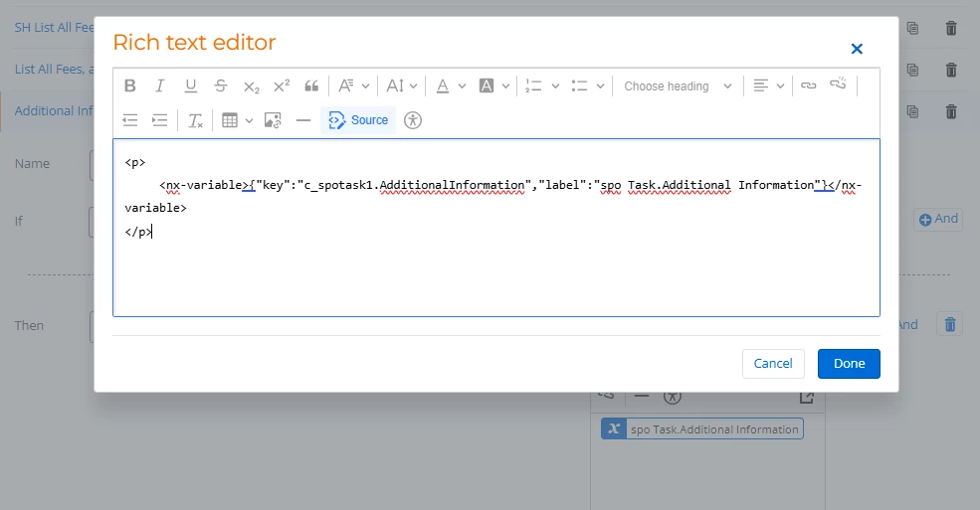Delete the Then action with trash icon

(x=950, y=325)
